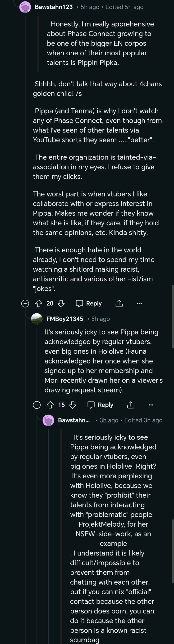Image resolution: width=174 pixels, height=644 pixels.
Task: Collapse Bawstahn123's comment thread
Action: 25,303
